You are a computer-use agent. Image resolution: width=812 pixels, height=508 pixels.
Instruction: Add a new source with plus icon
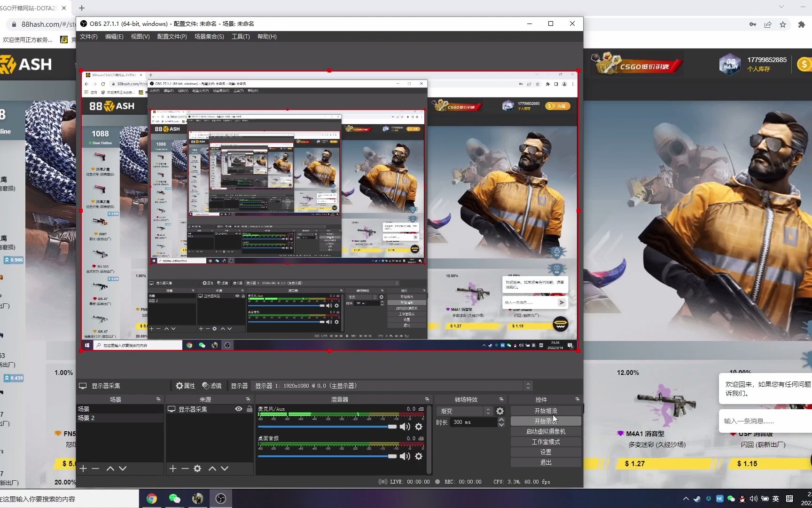[x=172, y=468]
